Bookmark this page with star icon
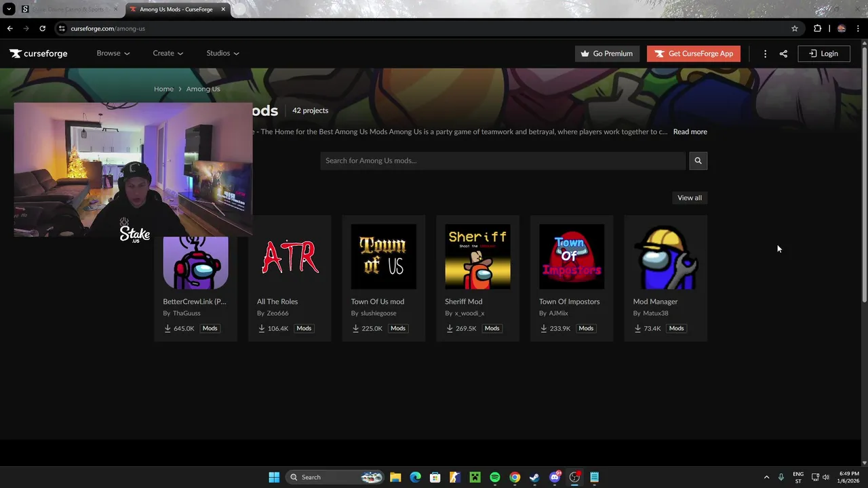 pyautogui.click(x=795, y=28)
